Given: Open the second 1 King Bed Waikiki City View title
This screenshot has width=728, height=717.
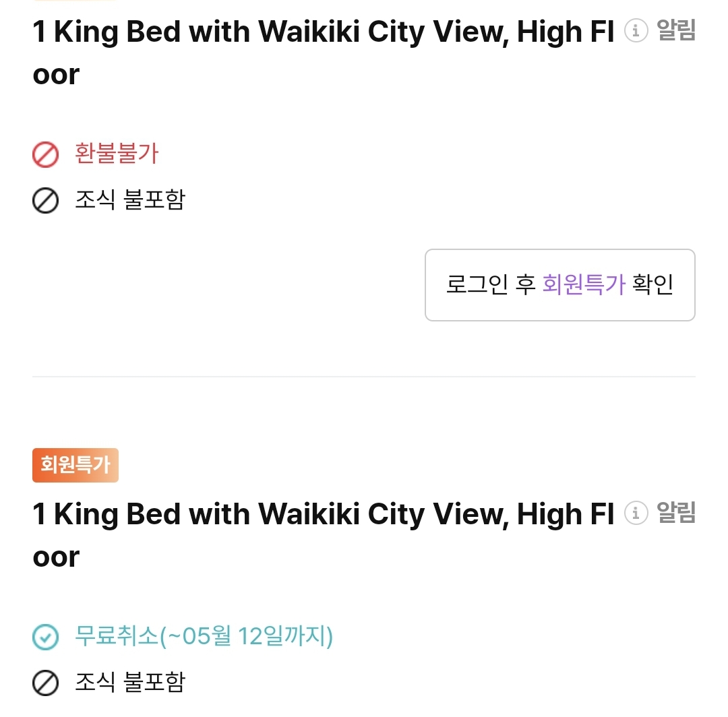Looking at the screenshot, I should (324, 534).
